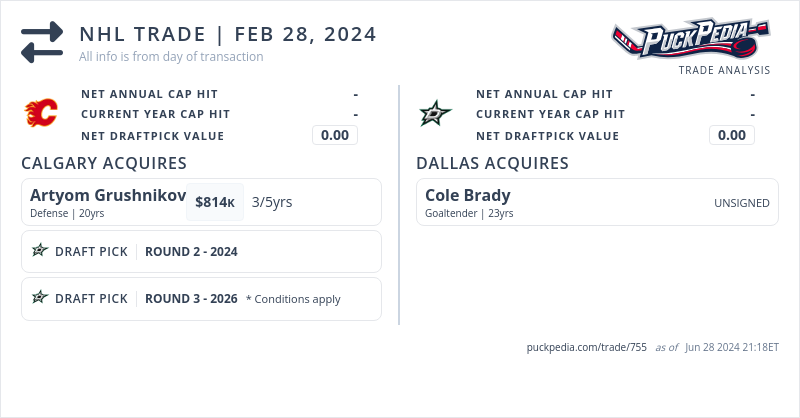The width and height of the screenshot is (800, 418).
Task: Click the Conditions apply note
Action: 293,299
